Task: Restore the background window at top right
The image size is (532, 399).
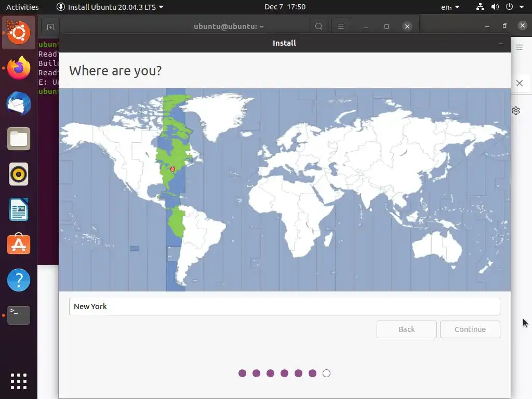Action: click(x=505, y=26)
